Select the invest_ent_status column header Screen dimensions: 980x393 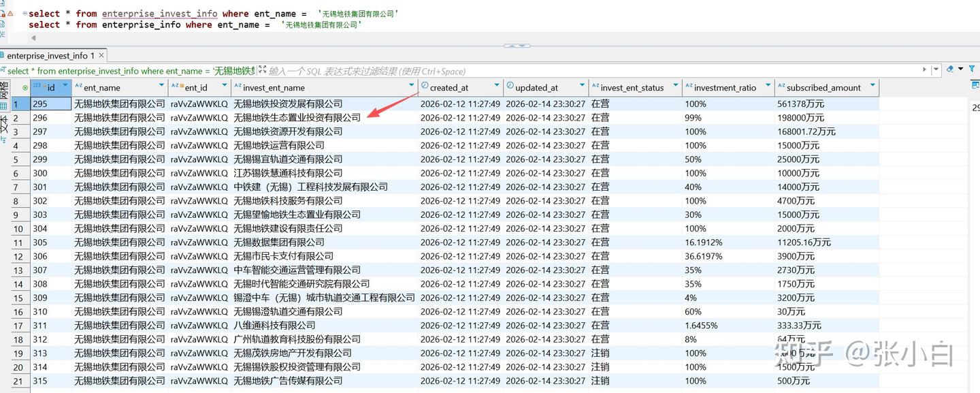[x=636, y=87]
